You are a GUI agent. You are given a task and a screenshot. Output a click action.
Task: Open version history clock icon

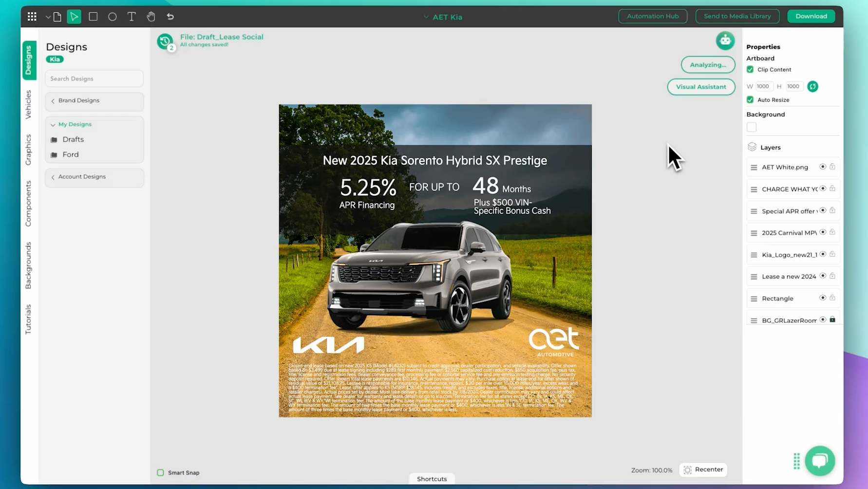click(x=165, y=41)
